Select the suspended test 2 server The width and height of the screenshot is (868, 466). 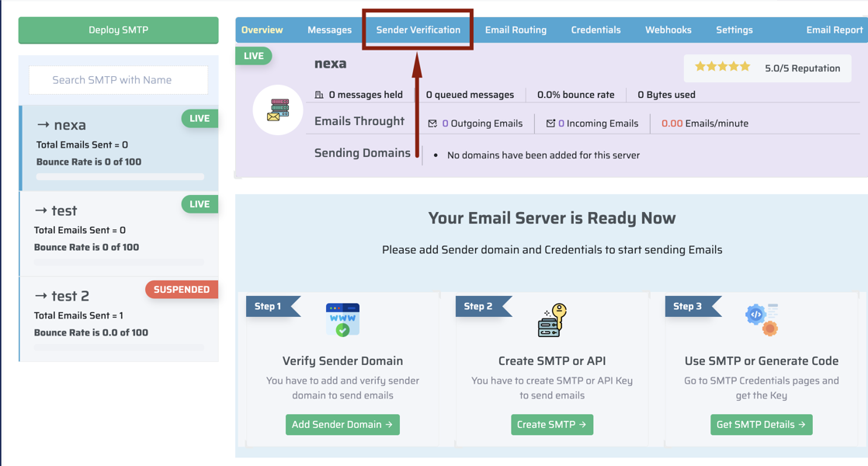click(119, 318)
